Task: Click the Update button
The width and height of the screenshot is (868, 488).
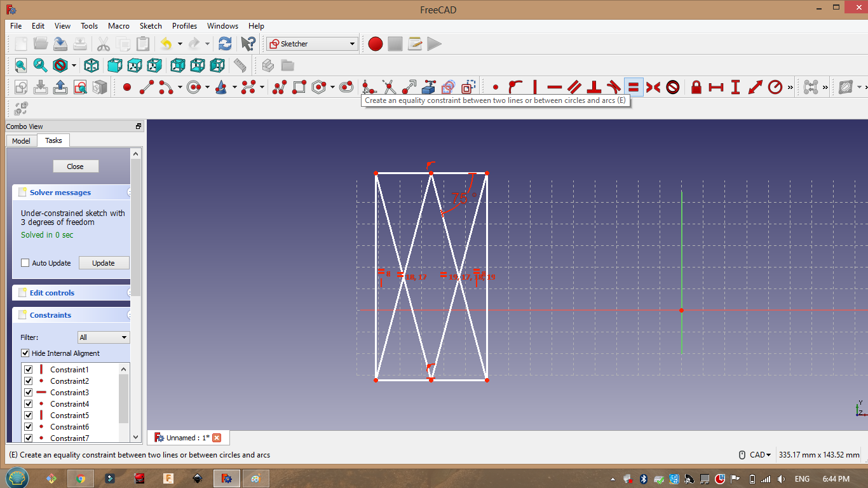Action: (104, 263)
